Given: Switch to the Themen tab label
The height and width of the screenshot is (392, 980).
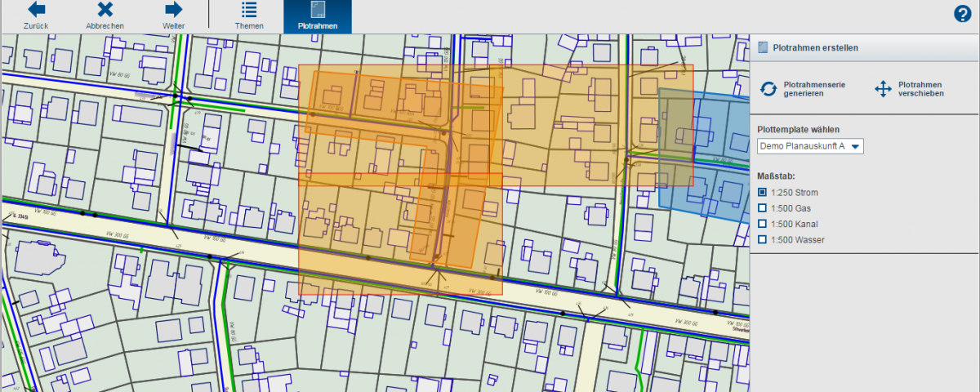Looking at the screenshot, I should pos(249,26).
